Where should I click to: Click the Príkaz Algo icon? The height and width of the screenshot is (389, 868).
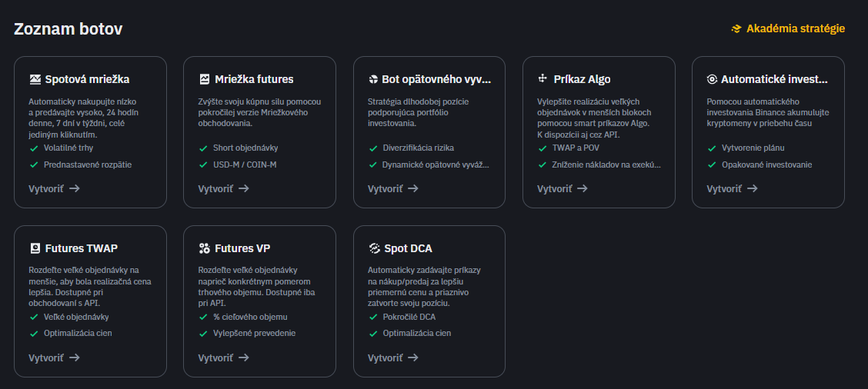tap(543, 79)
